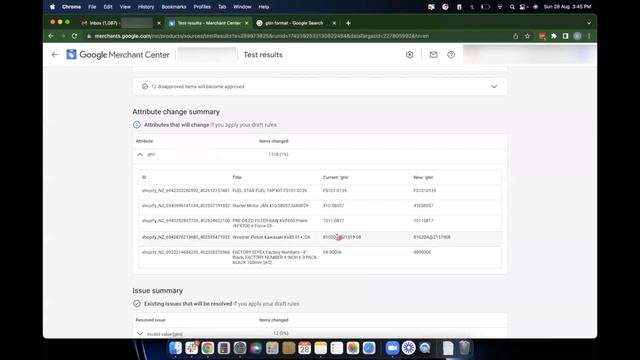This screenshot has height=360, width=640.
Task: Select the Wossner Piston Kawasaki row title
Action: [271, 237]
